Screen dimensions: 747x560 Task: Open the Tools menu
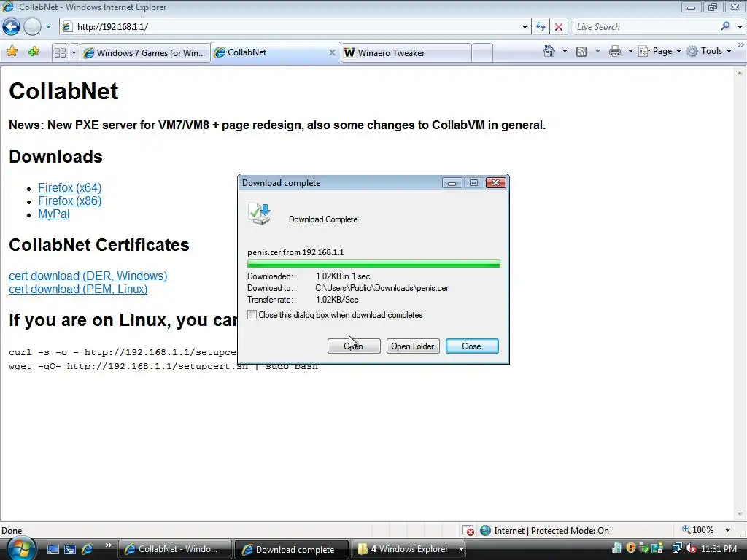click(709, 51)
